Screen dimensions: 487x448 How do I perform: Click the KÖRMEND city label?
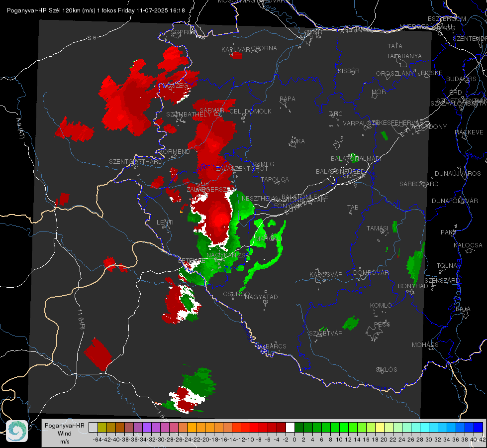pos(174,152)
